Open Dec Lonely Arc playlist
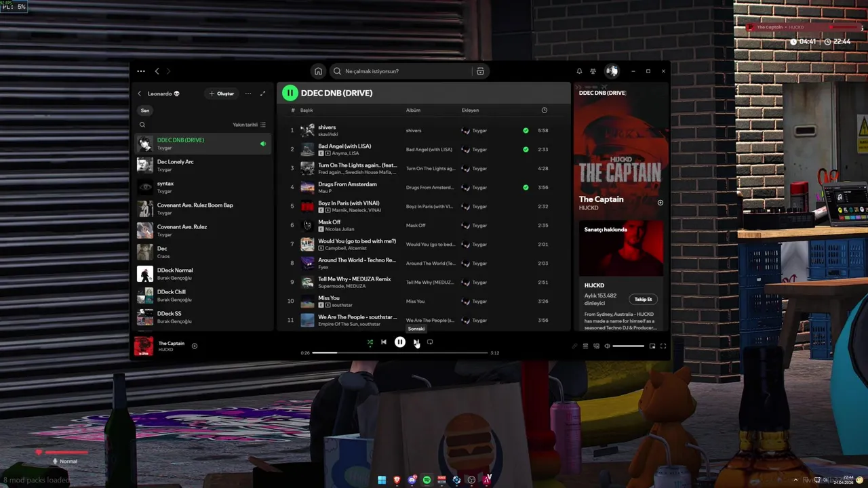Screen dimensions: 868x488 click(x=203, y=165)
